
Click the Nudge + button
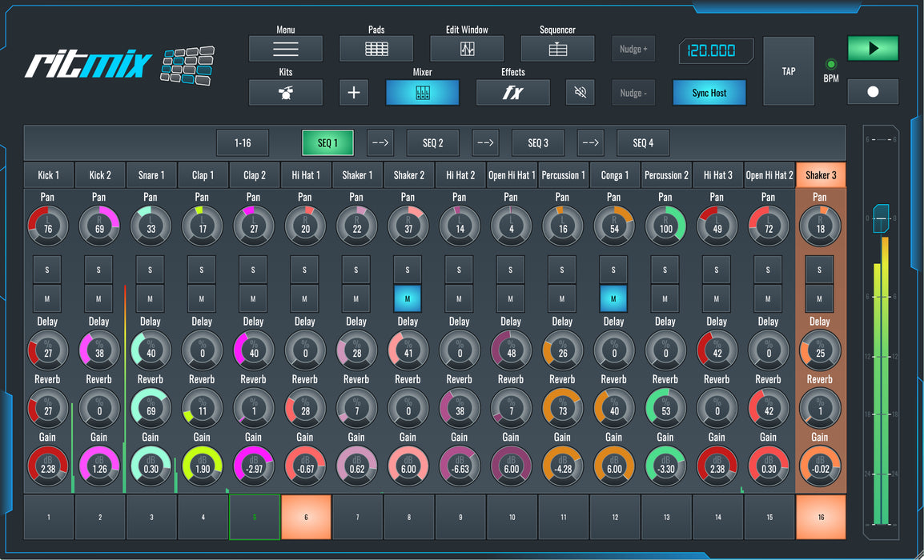tap(633, 49)
